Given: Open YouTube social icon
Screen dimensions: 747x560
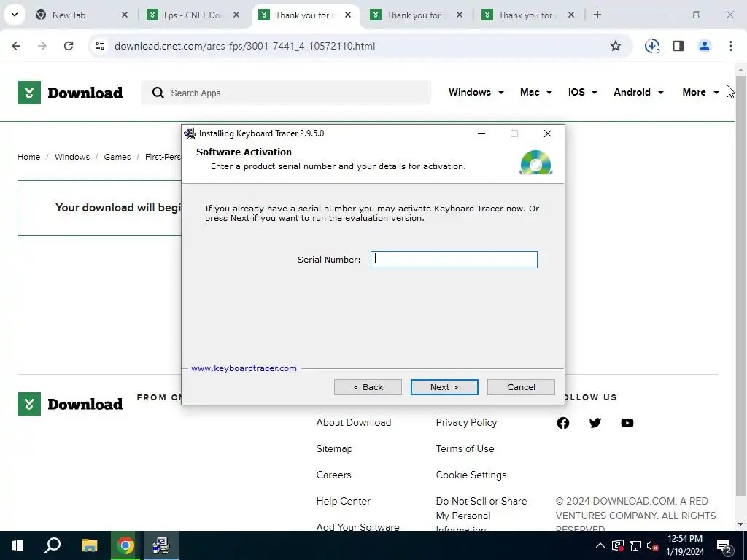Looking at the screenshot, I should click(x=627, y=423).
